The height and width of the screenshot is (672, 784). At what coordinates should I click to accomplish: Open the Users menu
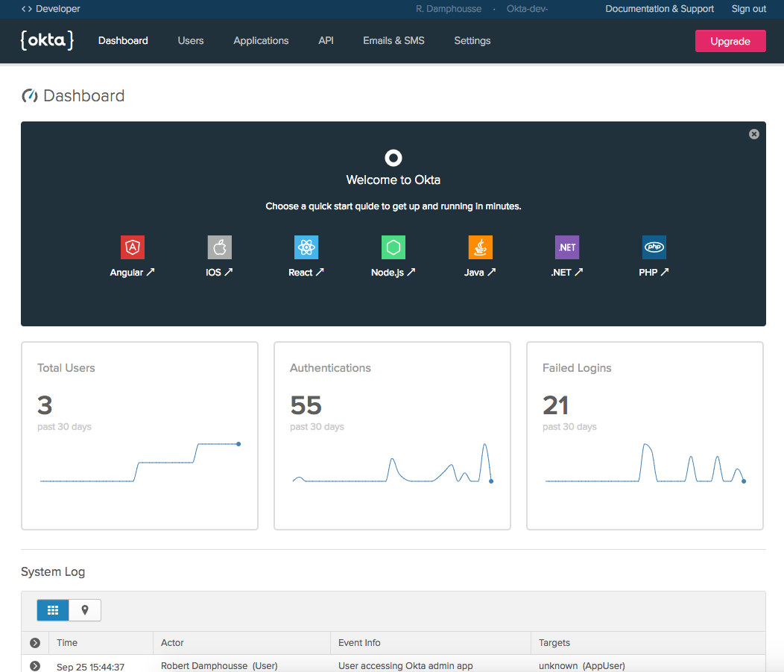click(x=191, y=41)
